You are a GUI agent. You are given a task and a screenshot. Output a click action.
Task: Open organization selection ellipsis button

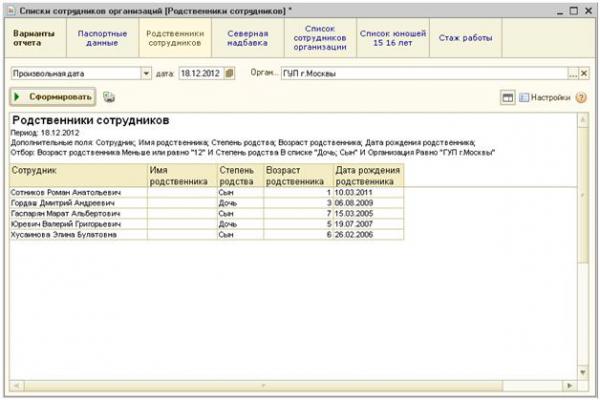tap(573, 73)
